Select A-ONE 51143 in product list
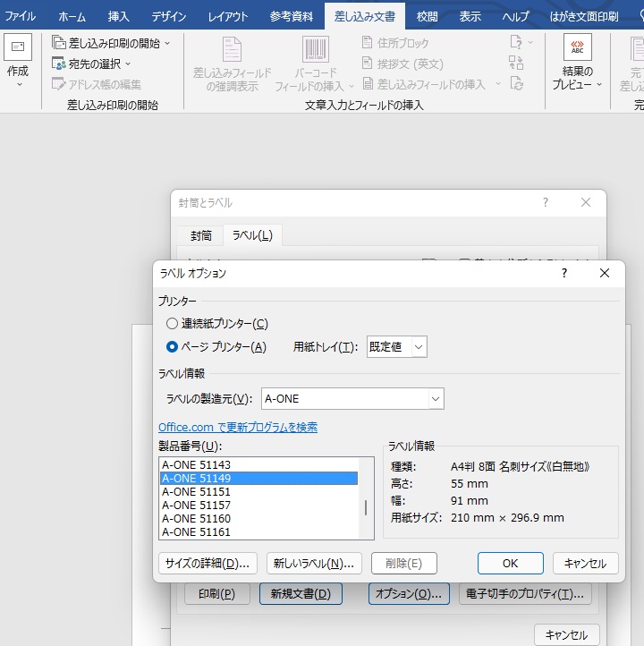 [x=259, y=464]
